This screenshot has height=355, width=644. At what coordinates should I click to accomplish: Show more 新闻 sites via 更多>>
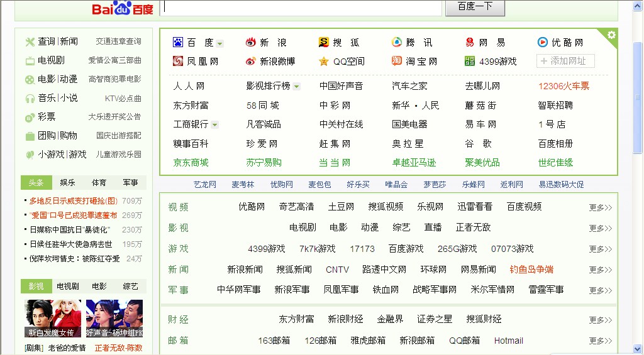point(601,270)
